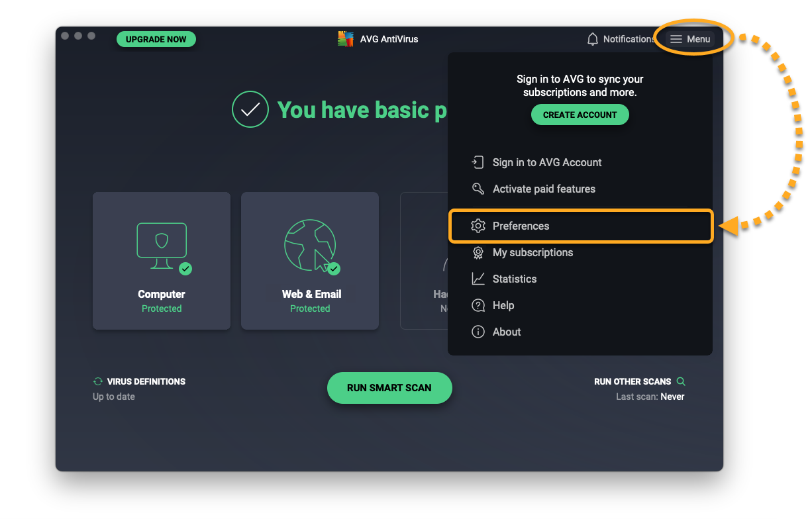Screen dimensions: 812x519
Task: Click the Preferences gear icon
Action: pyautogui.click(x=478, y=226)
